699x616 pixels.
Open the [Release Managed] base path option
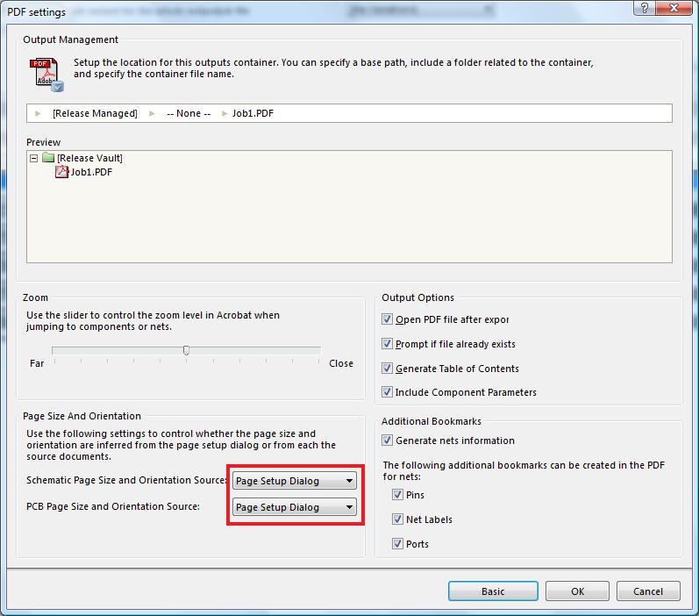[95, 113]
